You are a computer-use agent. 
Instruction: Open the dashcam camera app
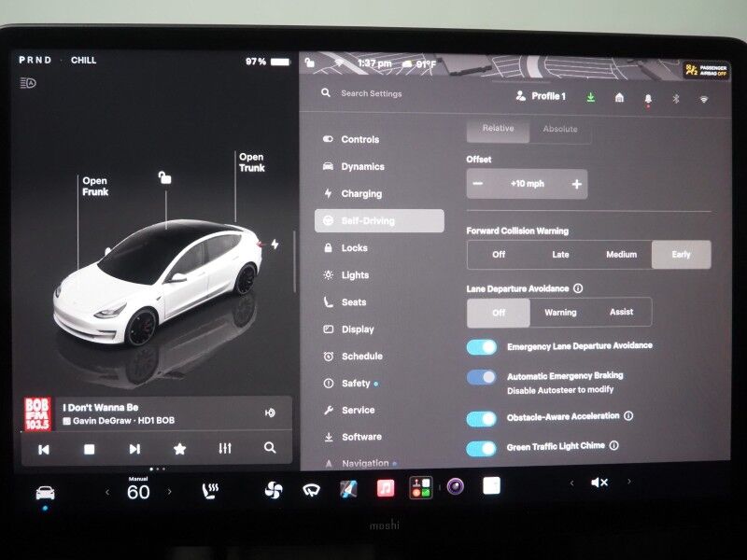(x=456, y=486)
